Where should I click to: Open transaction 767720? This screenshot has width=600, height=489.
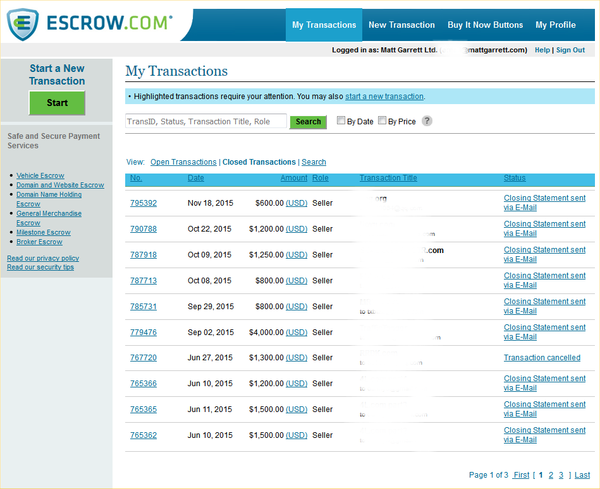[143, 357]
